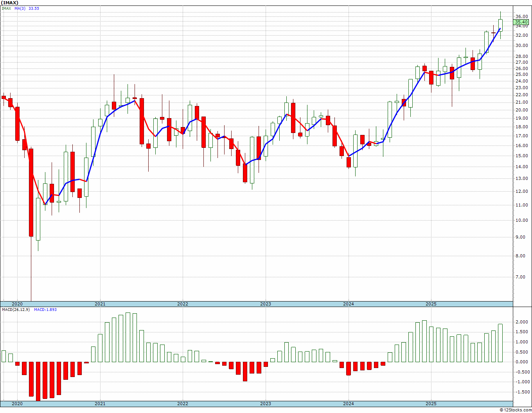Click the -1.500 MACD axis label
Viewport: 532px width, 413px height.
click(522, 392)
